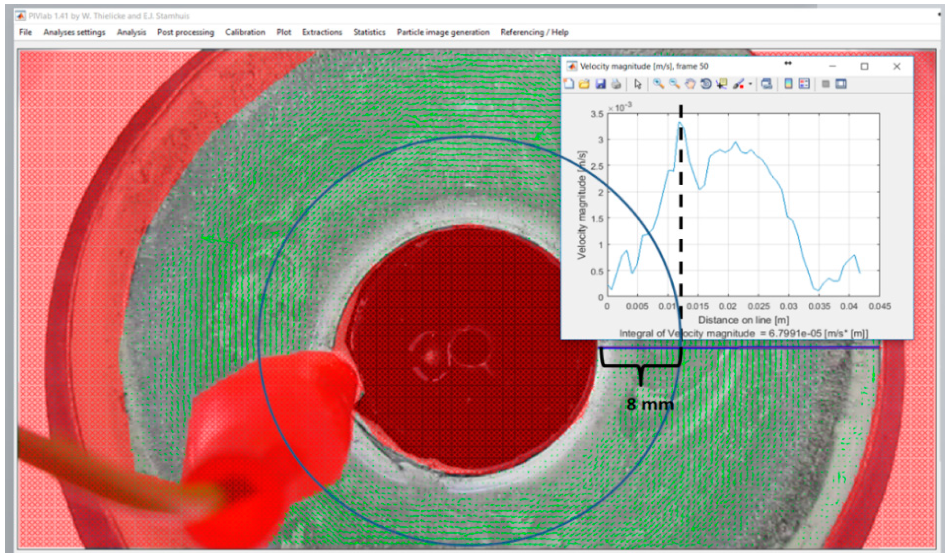Open the Referencing / Help menu
The height and width of the screenshot is (560, 951).
[x=534, y=32]
